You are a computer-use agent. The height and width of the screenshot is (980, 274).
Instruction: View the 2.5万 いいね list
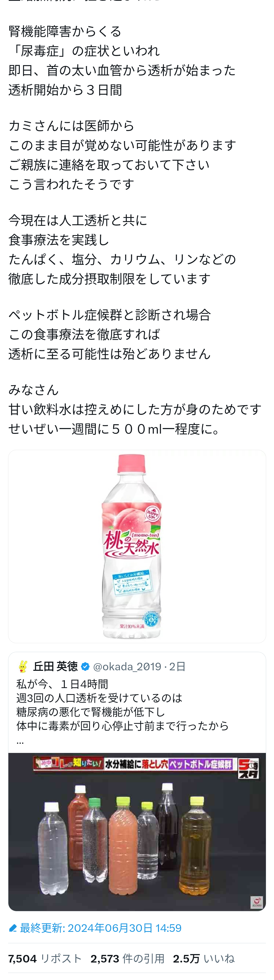tap(203, 959)
